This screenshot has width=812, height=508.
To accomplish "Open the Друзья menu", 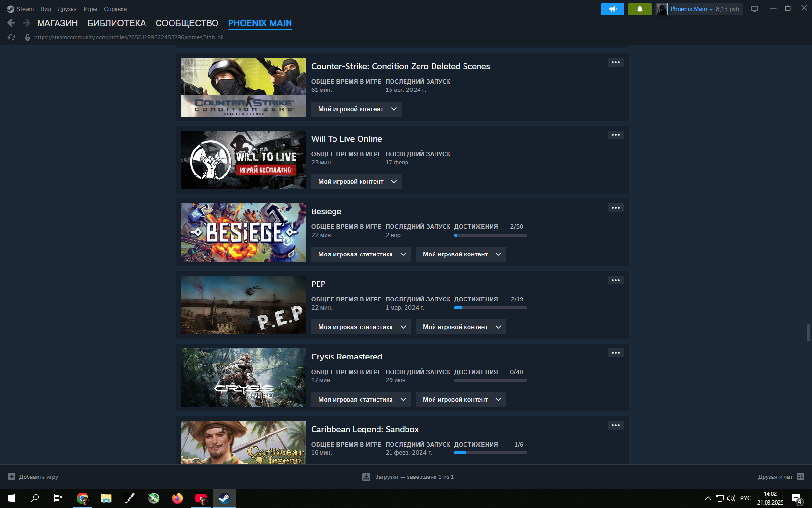I will [x=67, y=9].
